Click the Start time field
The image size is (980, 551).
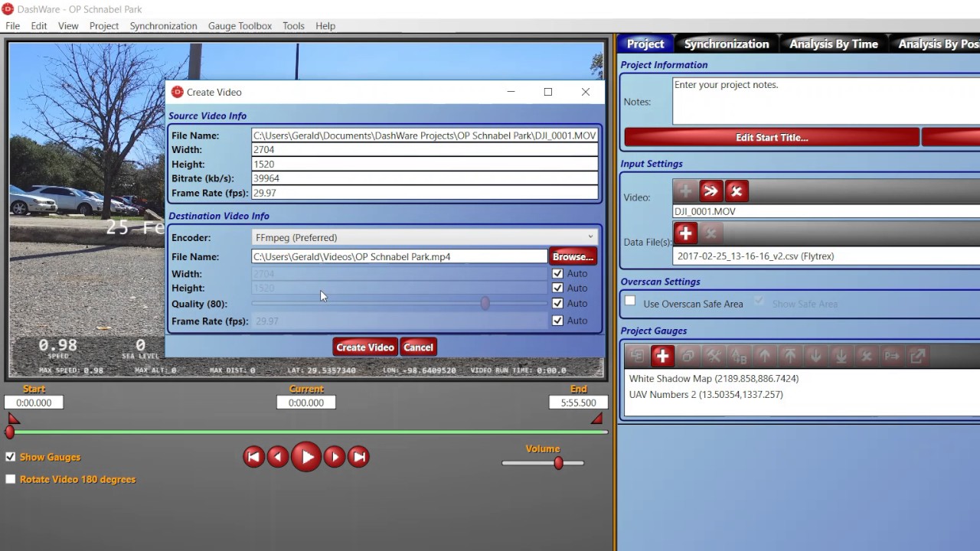34,403
